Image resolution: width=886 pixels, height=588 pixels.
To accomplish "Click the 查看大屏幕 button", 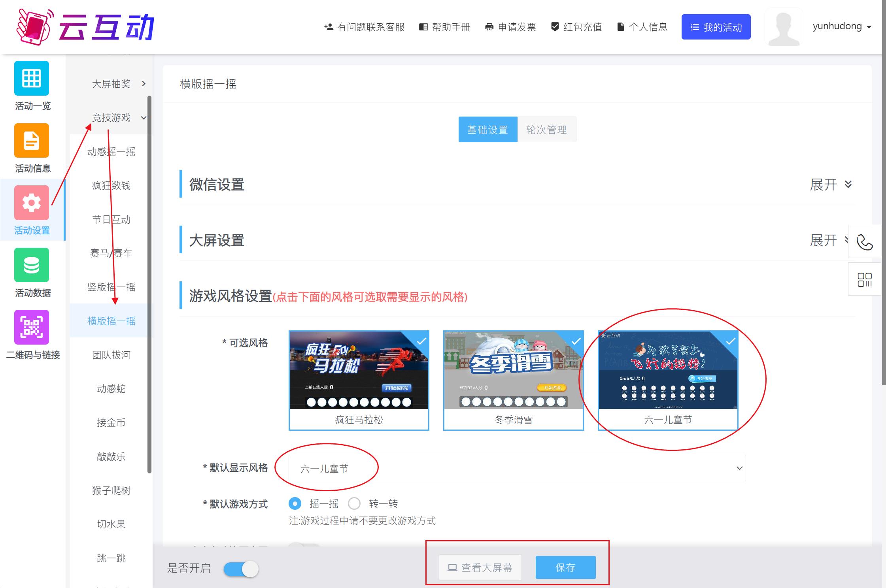I will [480, 567].
